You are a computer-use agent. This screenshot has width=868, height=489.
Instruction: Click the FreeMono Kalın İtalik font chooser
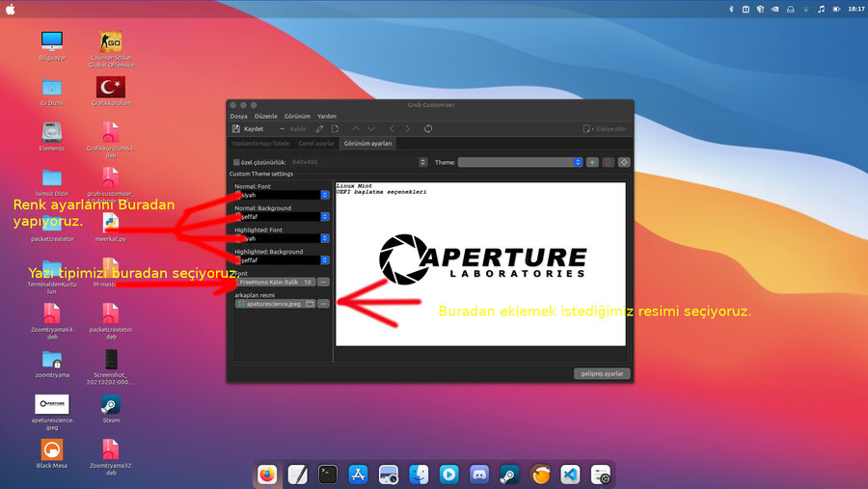coord(276,282)
